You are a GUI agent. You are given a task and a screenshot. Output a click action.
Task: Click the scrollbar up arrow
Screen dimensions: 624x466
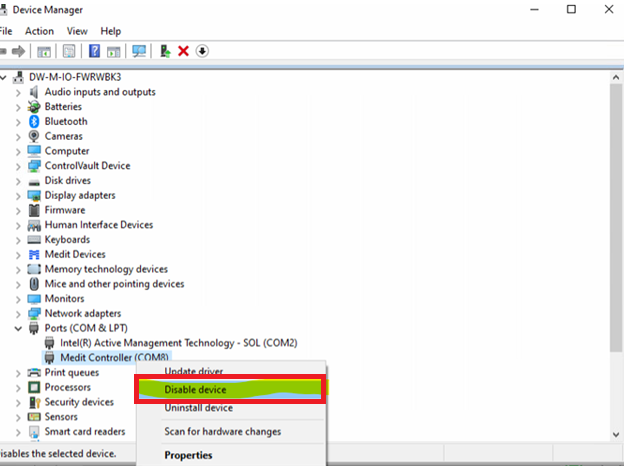click(x=616, y=78)
